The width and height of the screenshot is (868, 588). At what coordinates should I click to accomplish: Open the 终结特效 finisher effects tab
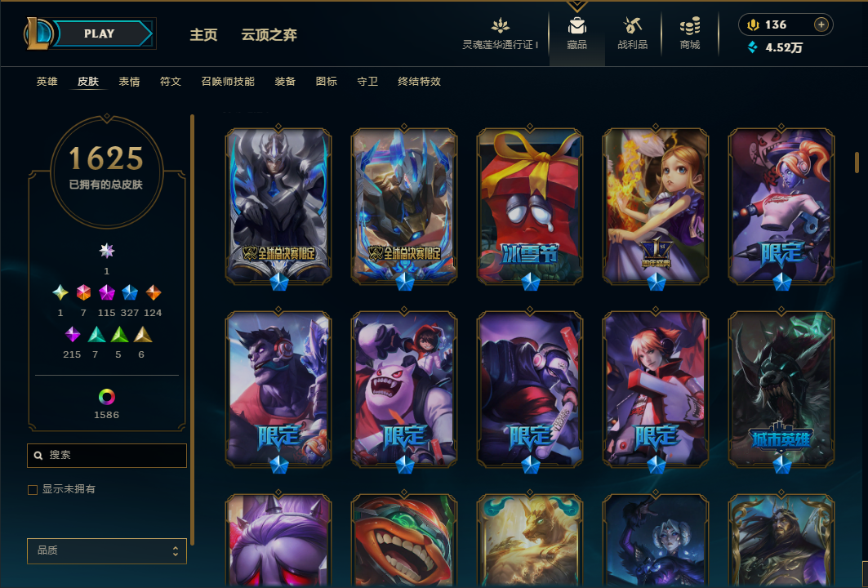419,82
